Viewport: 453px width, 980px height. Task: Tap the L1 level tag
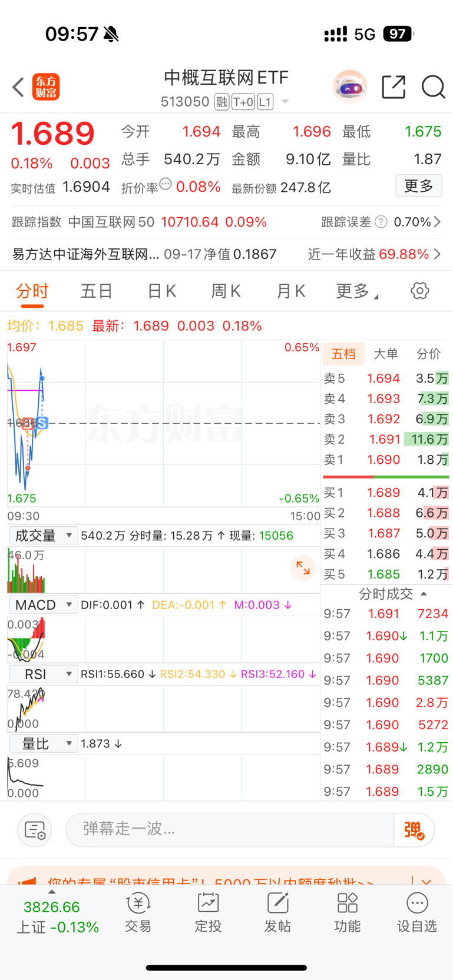click(x=265, y=102)
